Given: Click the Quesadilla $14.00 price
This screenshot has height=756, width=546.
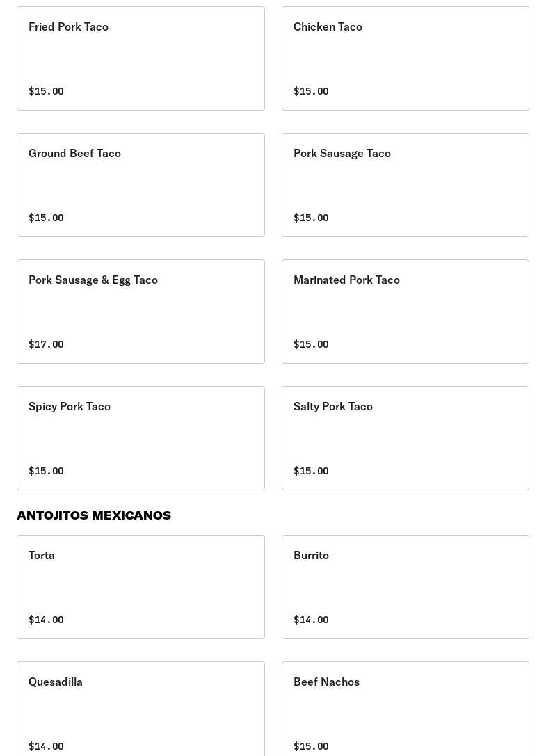Looking at the screenshot, I should (x=46, y=746).
